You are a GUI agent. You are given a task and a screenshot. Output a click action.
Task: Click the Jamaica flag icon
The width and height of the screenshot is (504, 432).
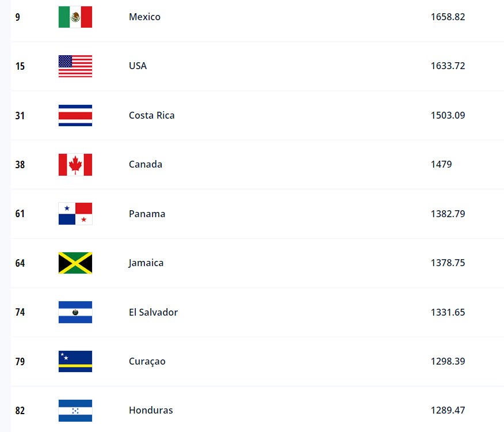tap(75, 263)
